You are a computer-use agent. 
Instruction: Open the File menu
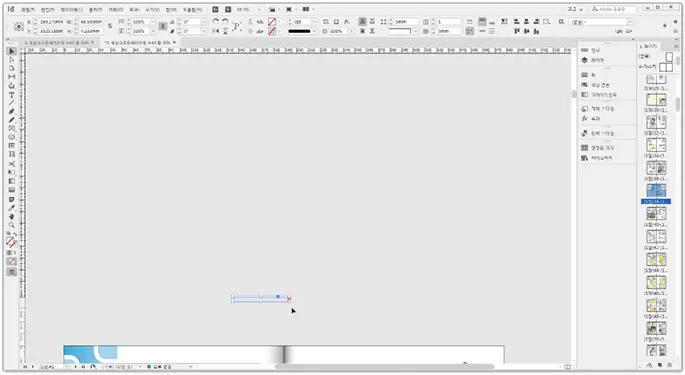28,9
